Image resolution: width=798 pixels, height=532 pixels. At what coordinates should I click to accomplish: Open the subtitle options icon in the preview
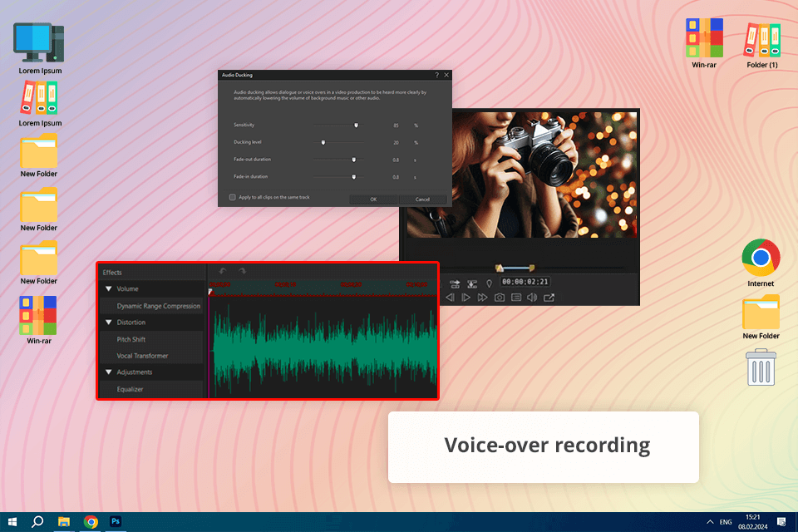tap(516, 298)
